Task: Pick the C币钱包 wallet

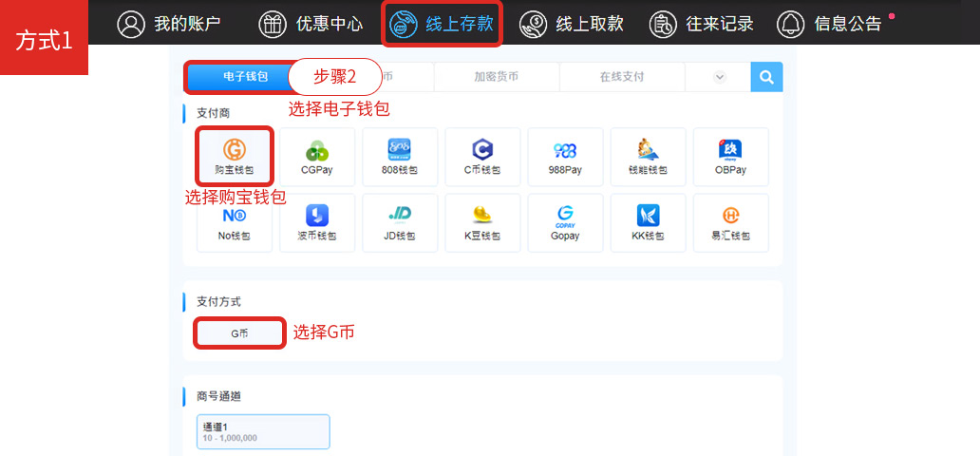Action: tap(482, 157)
